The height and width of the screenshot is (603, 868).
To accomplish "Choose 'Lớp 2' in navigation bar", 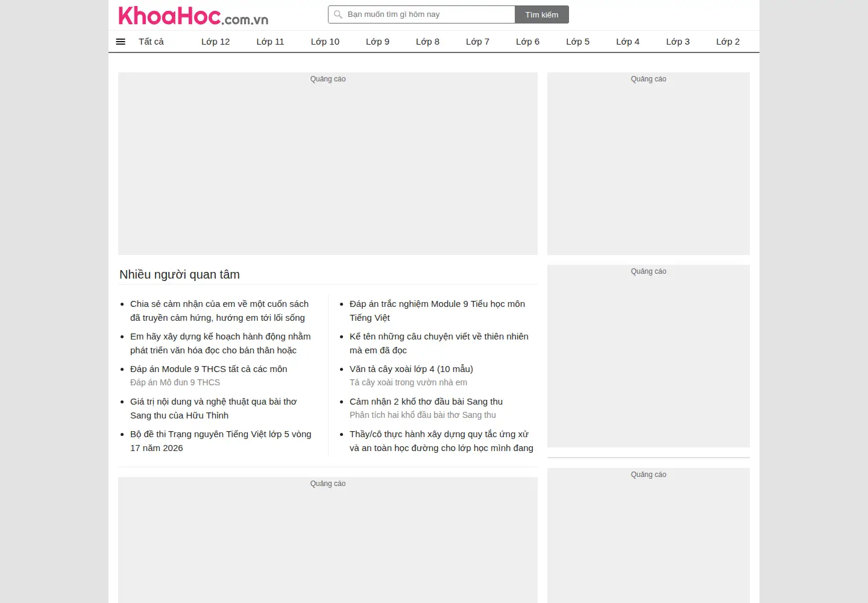I will coord(728,42).
